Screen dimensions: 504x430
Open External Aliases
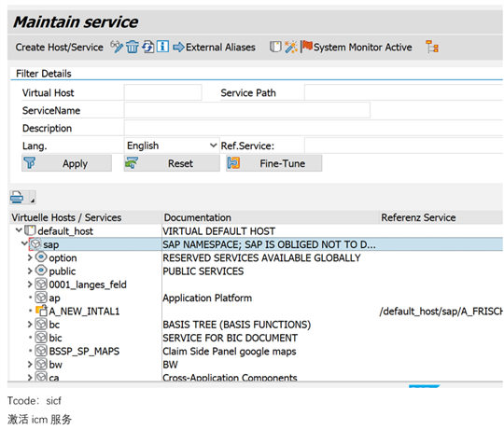tap(215, 48)
